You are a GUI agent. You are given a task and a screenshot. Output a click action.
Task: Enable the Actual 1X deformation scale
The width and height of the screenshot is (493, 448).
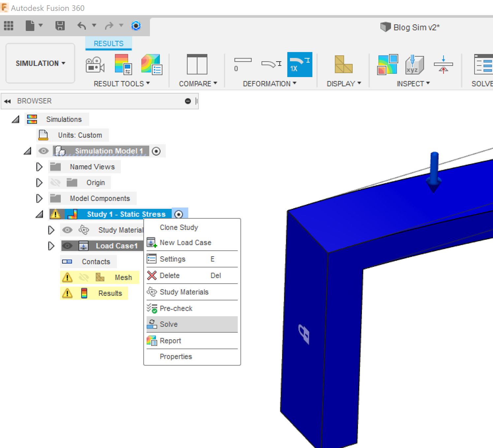click(299, 64)
